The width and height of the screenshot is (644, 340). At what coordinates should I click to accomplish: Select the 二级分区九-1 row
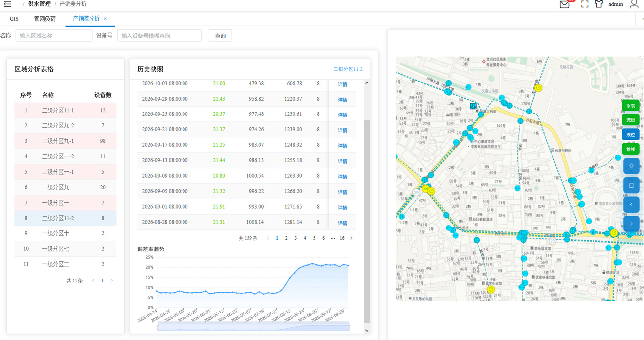click(66, 141)
